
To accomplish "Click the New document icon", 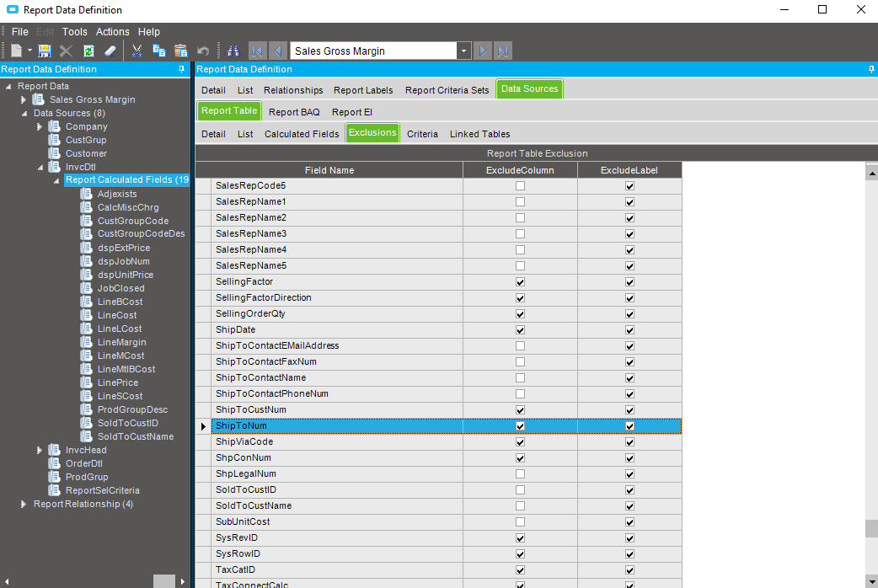I will [x=17, y=51].
